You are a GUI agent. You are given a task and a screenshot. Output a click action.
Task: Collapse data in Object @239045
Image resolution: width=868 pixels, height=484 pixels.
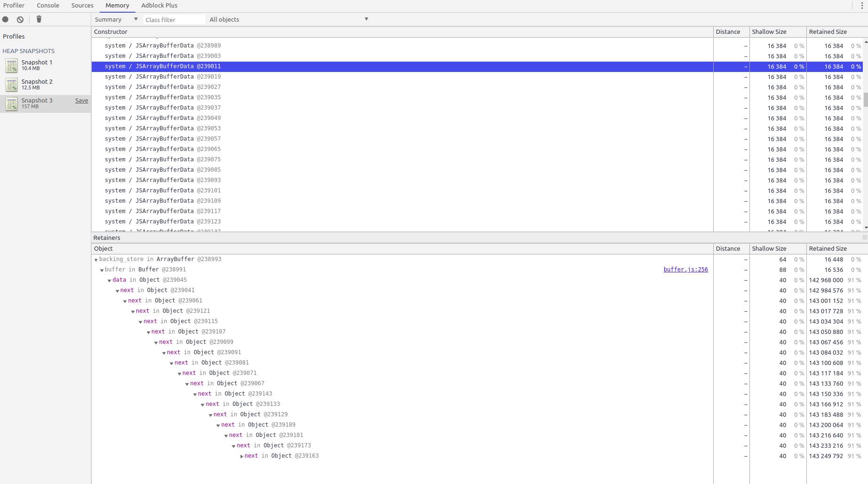click(x=109, y=280)
